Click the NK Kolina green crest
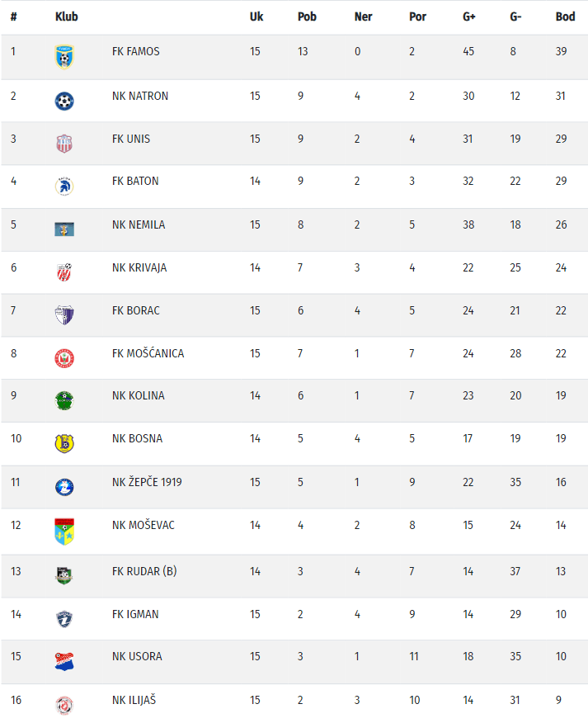The image size is (588, 723). [64, 400]
